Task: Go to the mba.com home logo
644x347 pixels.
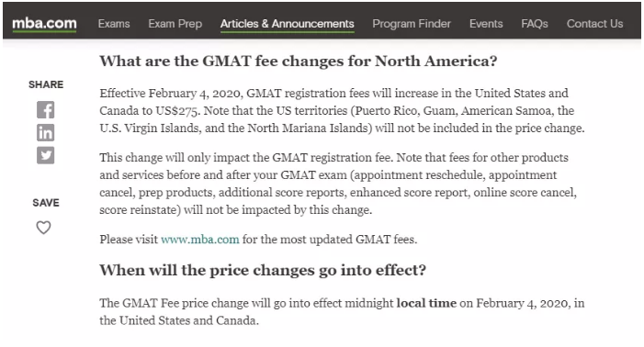Action: (44, 24)
